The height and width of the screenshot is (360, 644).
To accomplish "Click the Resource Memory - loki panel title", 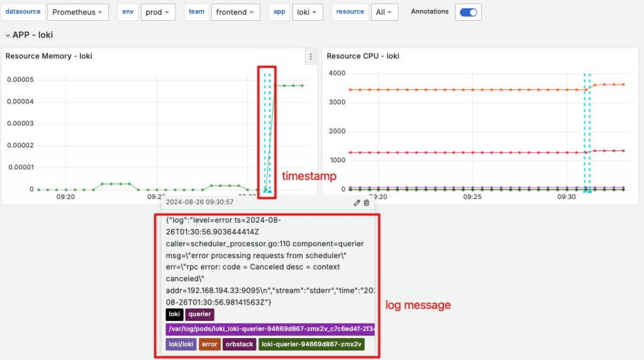I will [48, 56].
